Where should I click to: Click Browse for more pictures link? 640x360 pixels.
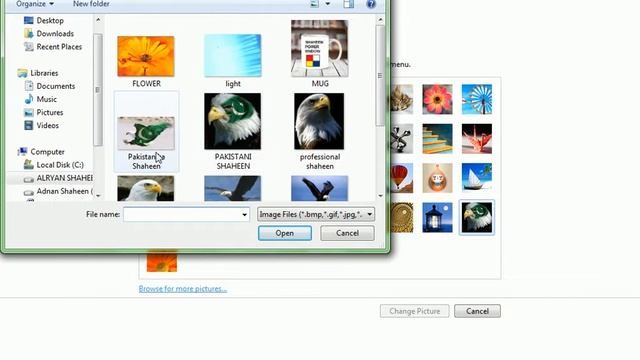tap(182, 289)
